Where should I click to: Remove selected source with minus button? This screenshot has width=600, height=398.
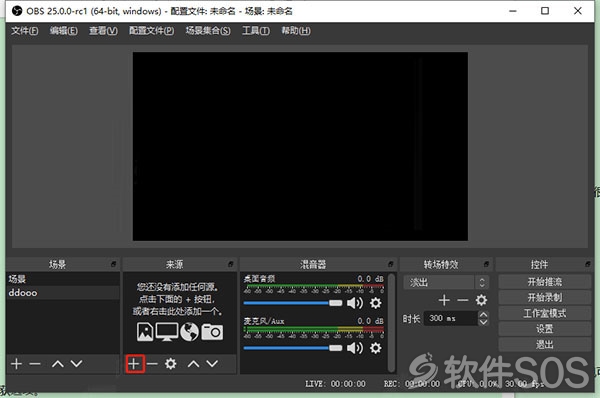pyautogui.click(x=152, y=364)
